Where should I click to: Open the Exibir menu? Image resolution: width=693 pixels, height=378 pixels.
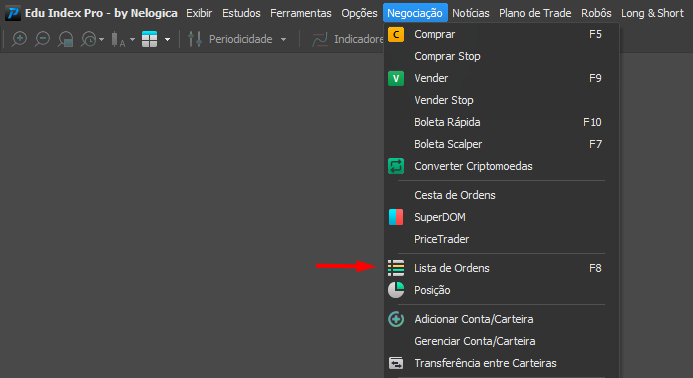(x=199, y=13)
